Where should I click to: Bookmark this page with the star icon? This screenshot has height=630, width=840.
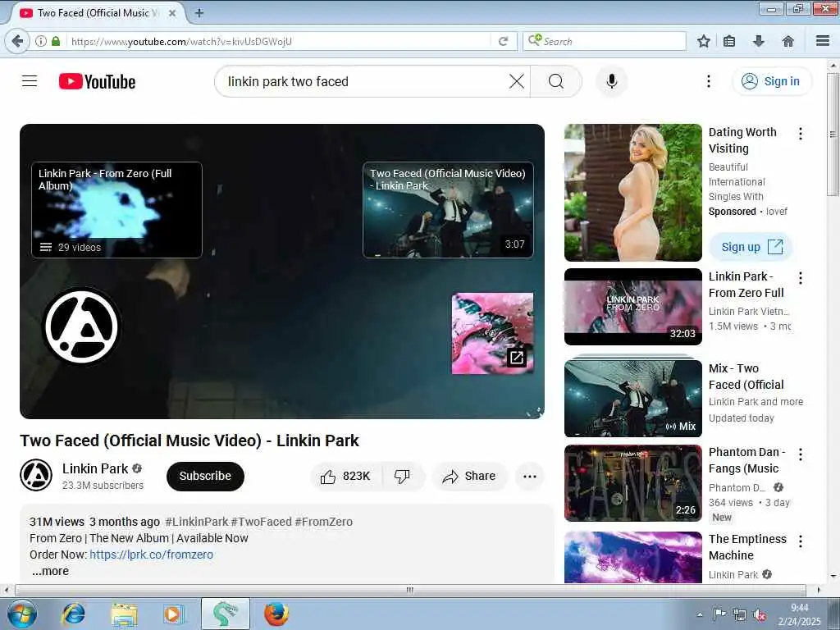703,41
